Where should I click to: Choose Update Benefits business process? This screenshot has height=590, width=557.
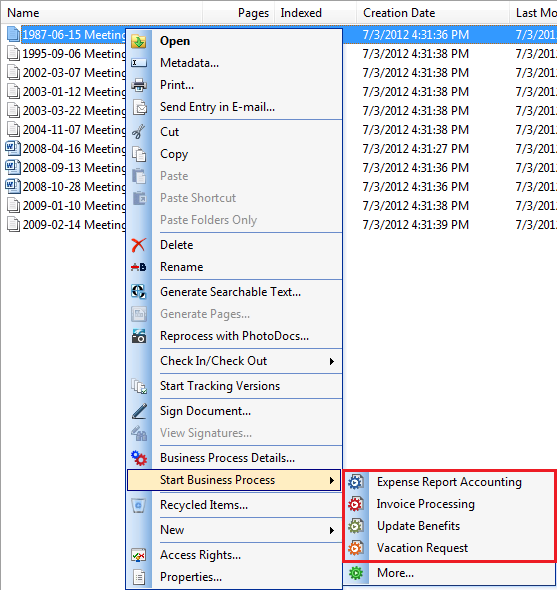pyautogui.click(x=419, y=526)
